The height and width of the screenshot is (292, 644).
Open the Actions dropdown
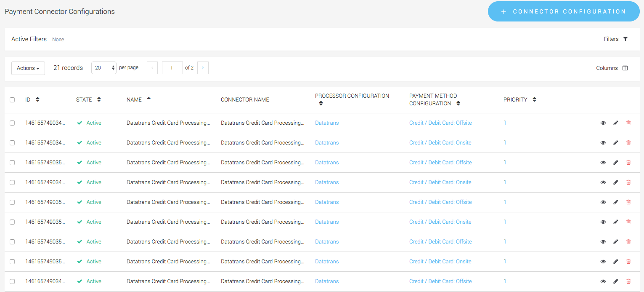[x=28, y=68]
